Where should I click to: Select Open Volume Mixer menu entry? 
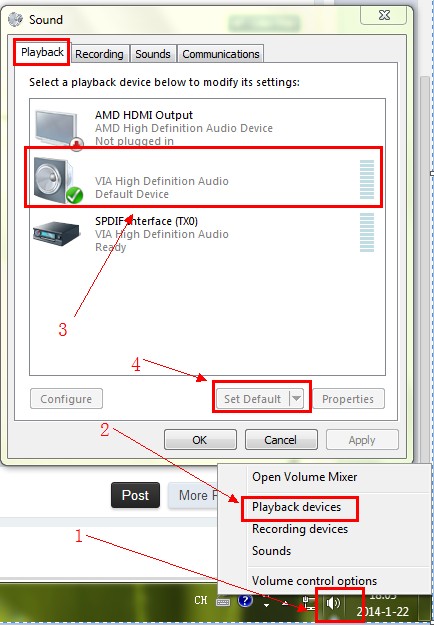click(x=304, y=477)
